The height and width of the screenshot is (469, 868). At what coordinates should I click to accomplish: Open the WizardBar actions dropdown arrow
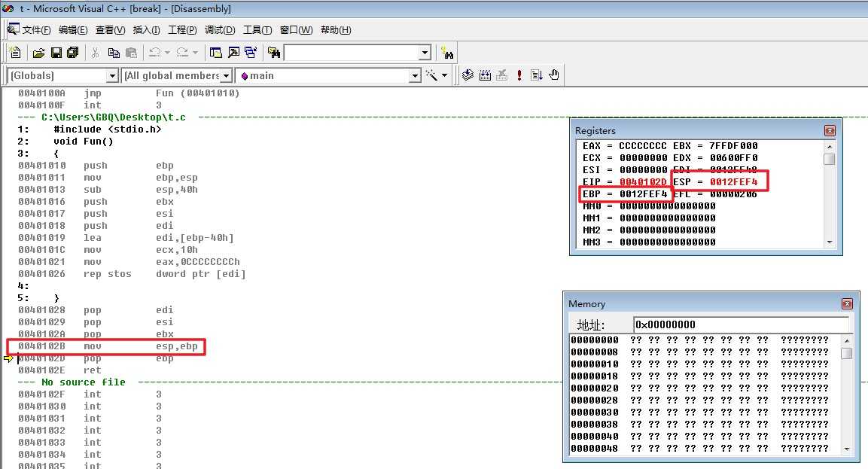click(444, 75)
